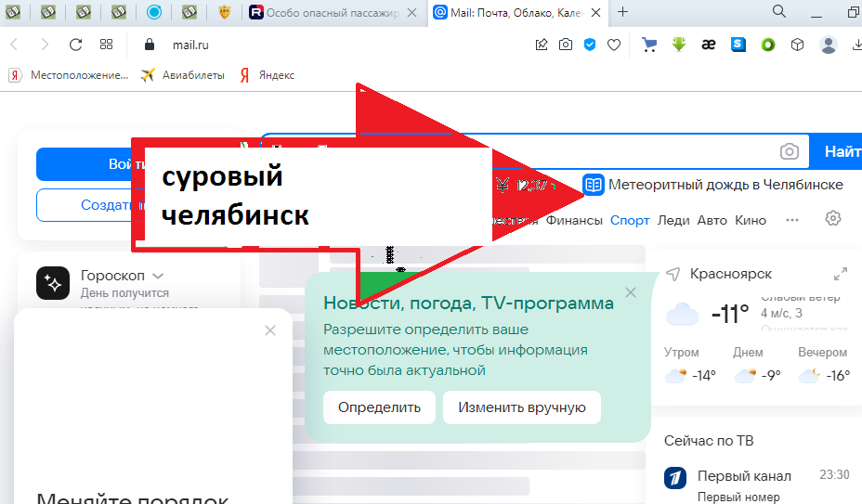862x504 pixels.
Task: Add page to bookmarks with heart icon
Action: tap(614, 45)
